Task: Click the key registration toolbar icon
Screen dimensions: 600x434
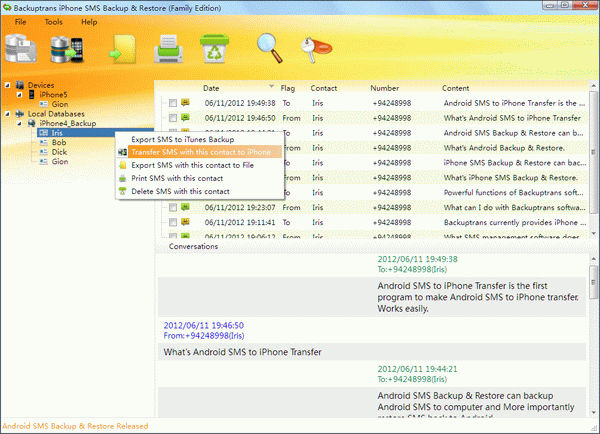Action: 316,49
